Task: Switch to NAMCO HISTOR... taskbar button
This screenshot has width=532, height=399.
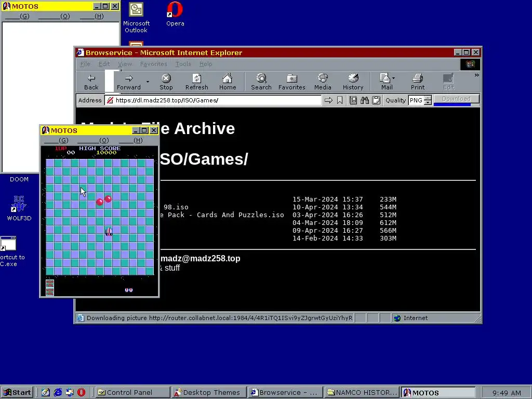Action: click(x=362, y=393)
